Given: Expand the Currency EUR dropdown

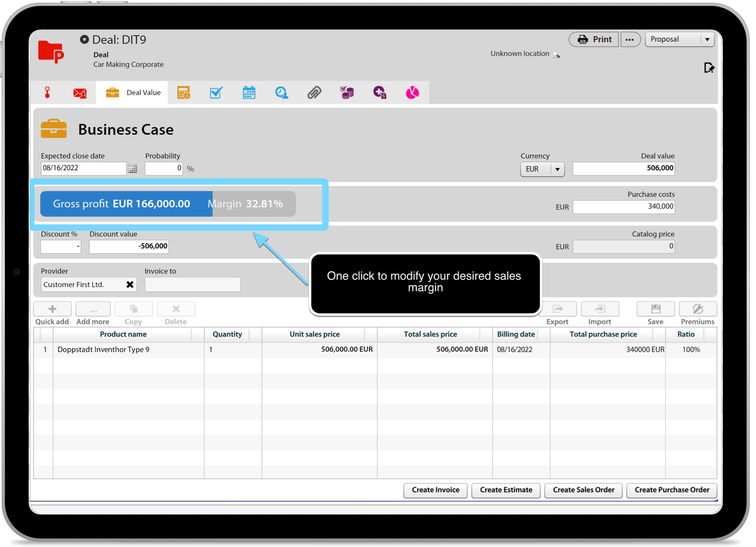Looking at the screenshot, I should click(557, 169).
